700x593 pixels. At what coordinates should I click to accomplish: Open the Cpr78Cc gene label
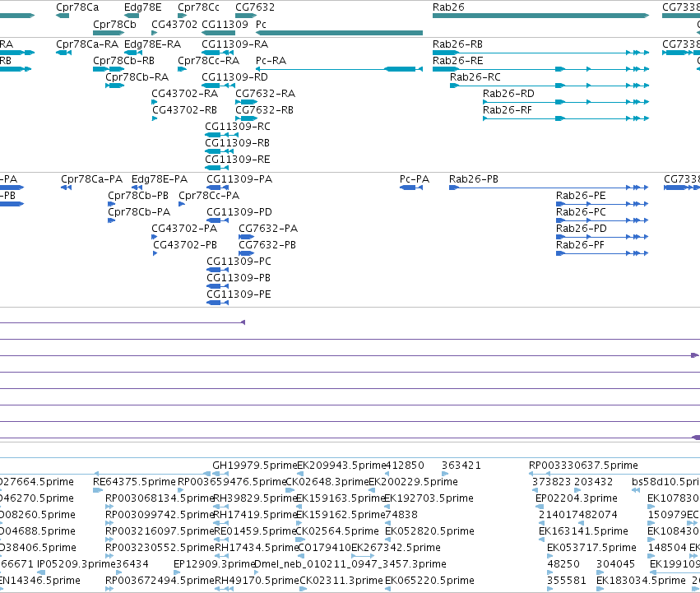(x=198, y=7)
